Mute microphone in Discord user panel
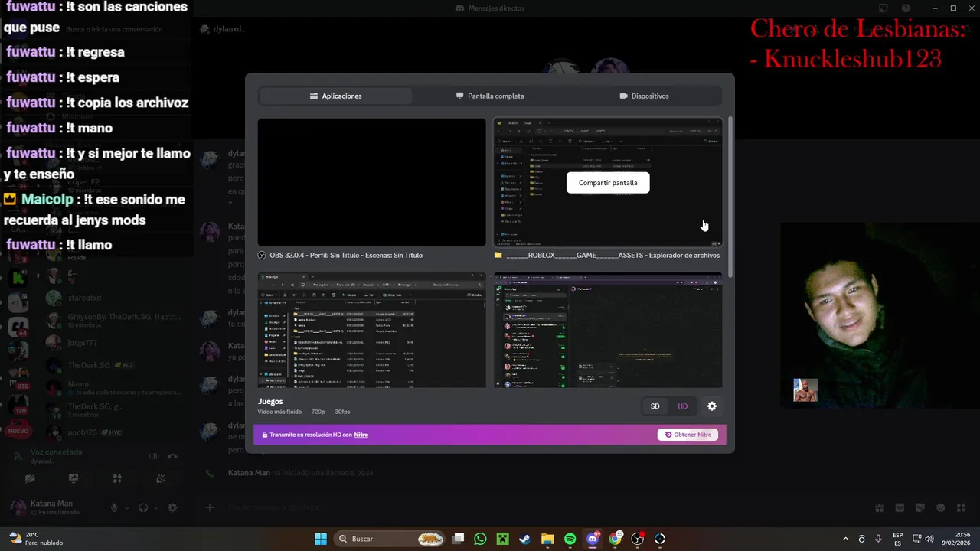The height and width of the screenshot is (551, 980). 115,507
